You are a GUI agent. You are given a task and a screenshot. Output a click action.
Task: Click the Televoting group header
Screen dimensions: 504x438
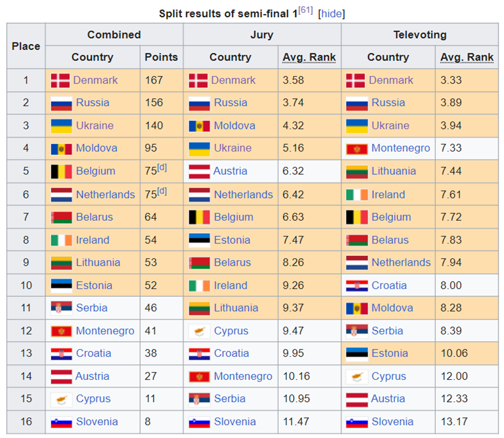[x=420, y=35]
